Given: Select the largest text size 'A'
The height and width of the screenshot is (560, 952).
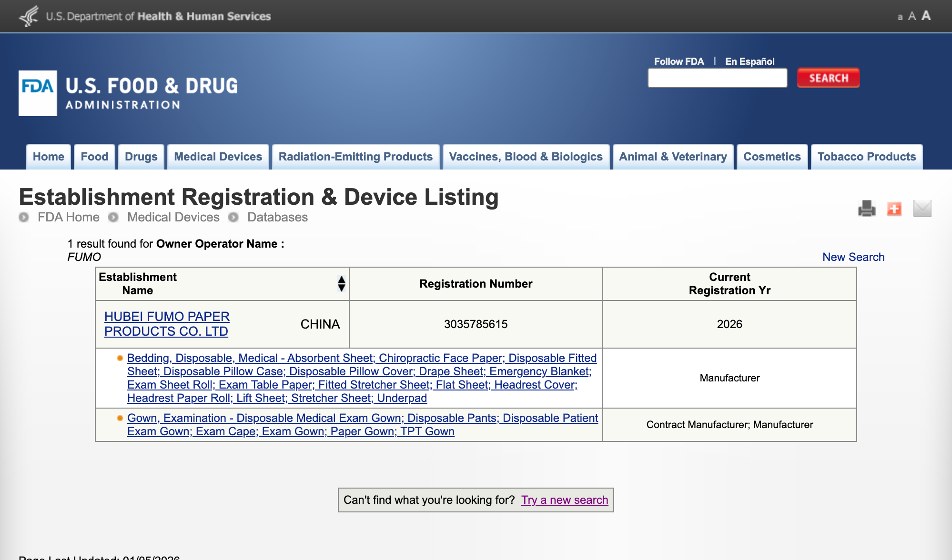Looking at the screenshot, I should 926,16.
